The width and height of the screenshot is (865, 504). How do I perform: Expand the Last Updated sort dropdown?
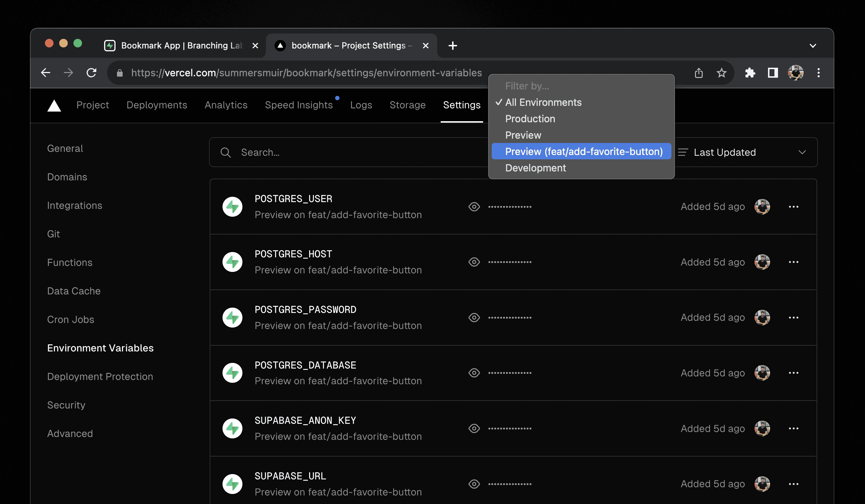point(802,152)
